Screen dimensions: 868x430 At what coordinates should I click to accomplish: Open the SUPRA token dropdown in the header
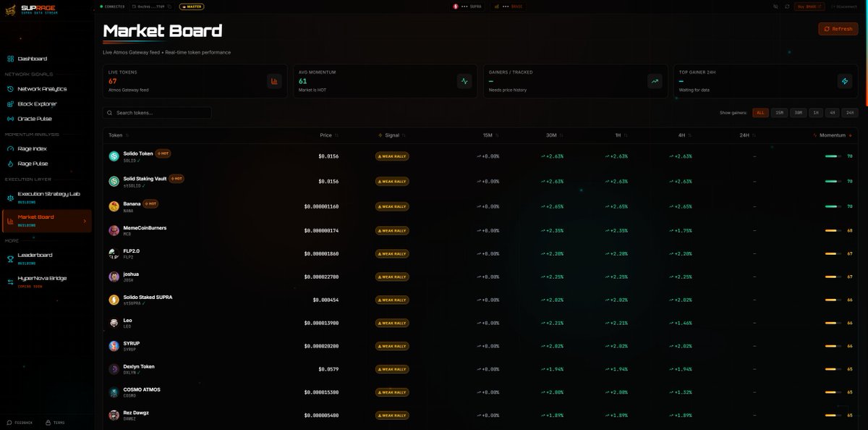point(469,6)
